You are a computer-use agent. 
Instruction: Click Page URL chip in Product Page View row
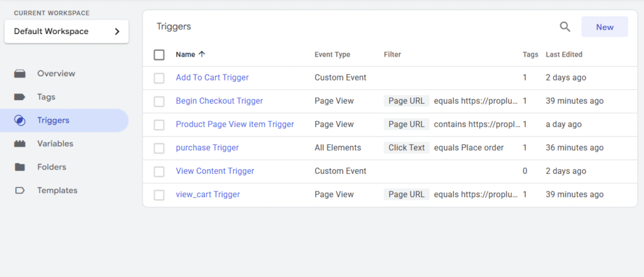coord(407,125)
